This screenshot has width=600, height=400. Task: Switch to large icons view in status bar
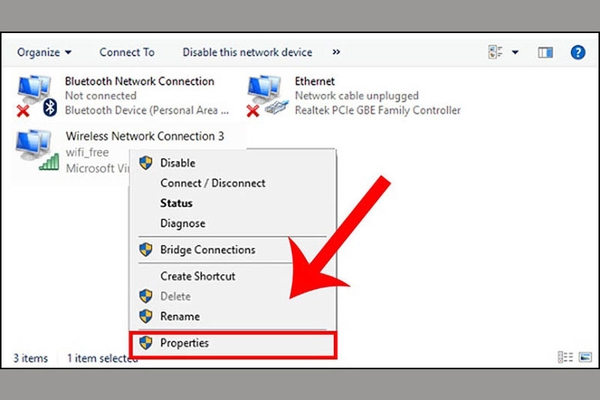(x=585, y=357)
